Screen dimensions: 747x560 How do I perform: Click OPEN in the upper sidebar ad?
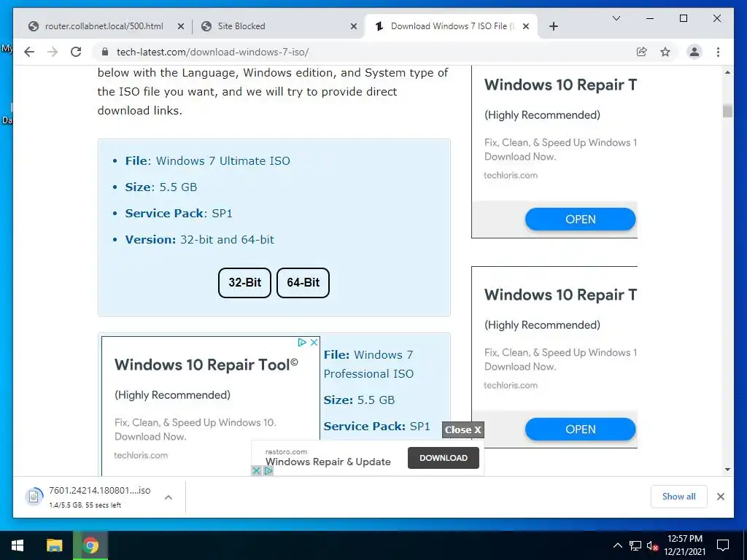click(x=580, y=219)
